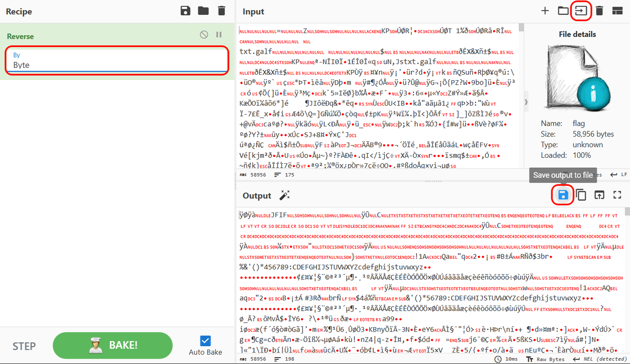Screen dimensions: 630x364
Task: Open the load recipe folder icon
Action: click(203, 11)
